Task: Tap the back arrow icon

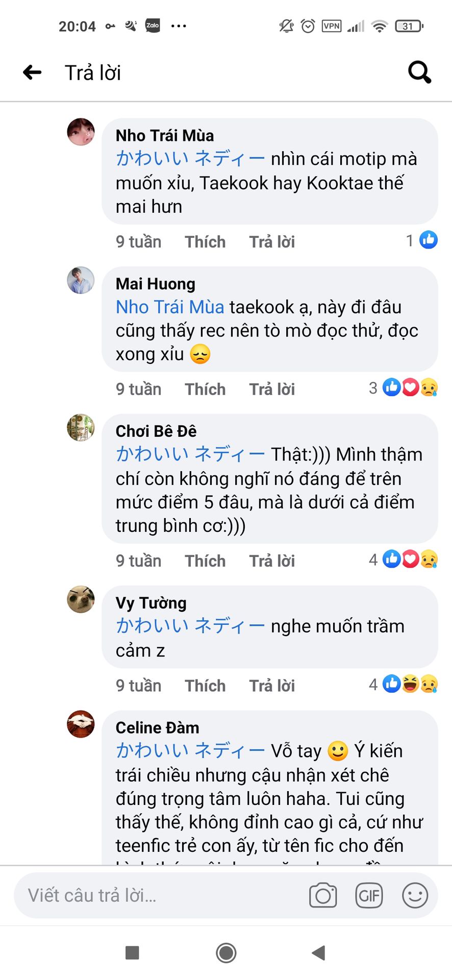Action: pos(32,72)
